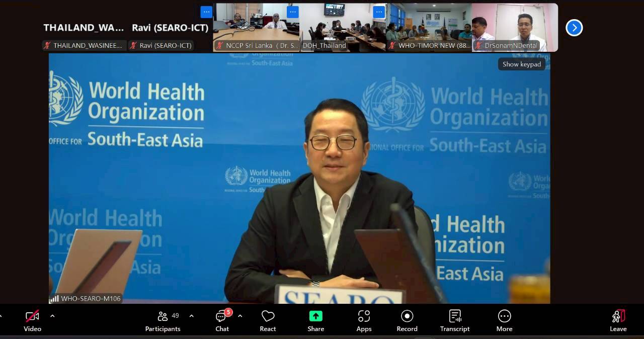Click the signal strength icon beside WHO-SEARO-M106
The height and width of the screenshot is (339, 644).
(54, 299)
